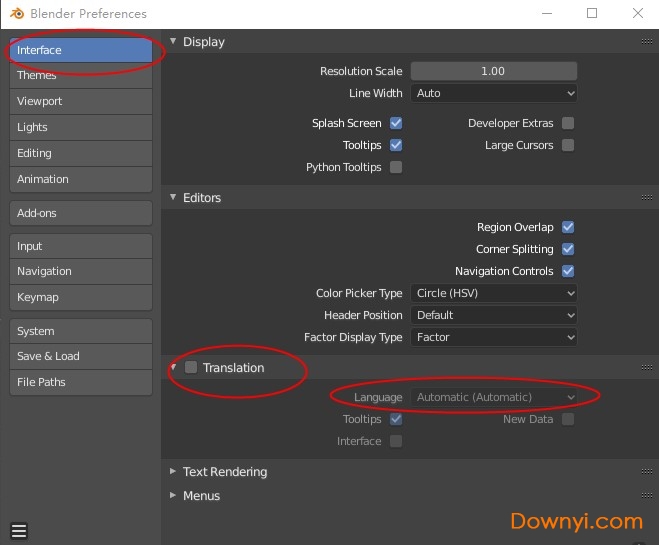
Task: Open the Add-ons preferences tab
Action: tap(80, 213)
